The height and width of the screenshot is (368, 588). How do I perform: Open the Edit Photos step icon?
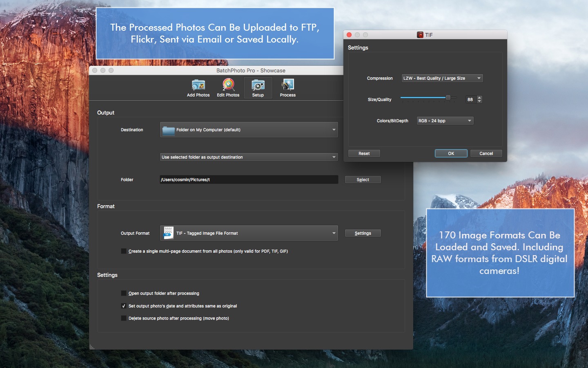point(228,85)
